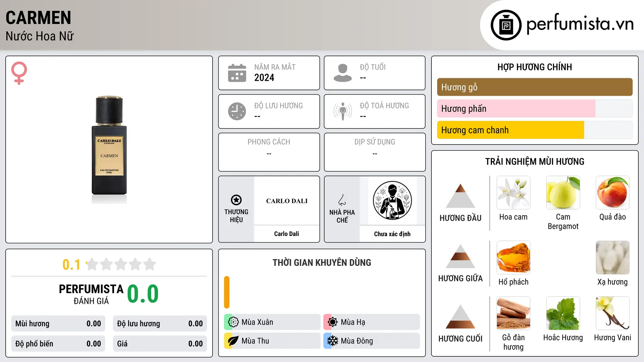Click the HƯƠNG CUỐI pyramid icon

[460, 316]
